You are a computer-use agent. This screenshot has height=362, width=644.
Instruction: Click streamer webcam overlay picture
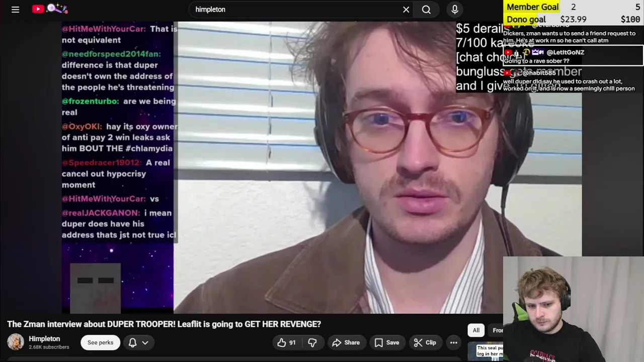(x=573, y=309)
